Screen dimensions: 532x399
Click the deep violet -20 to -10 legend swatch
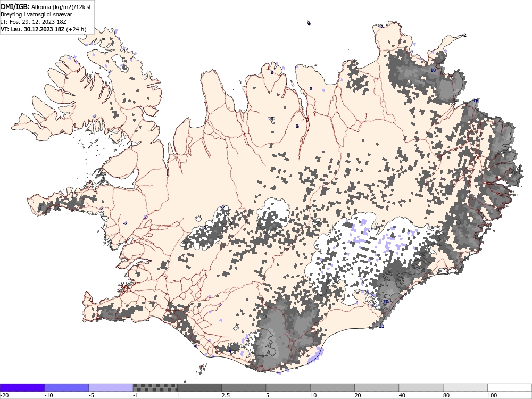22,387
